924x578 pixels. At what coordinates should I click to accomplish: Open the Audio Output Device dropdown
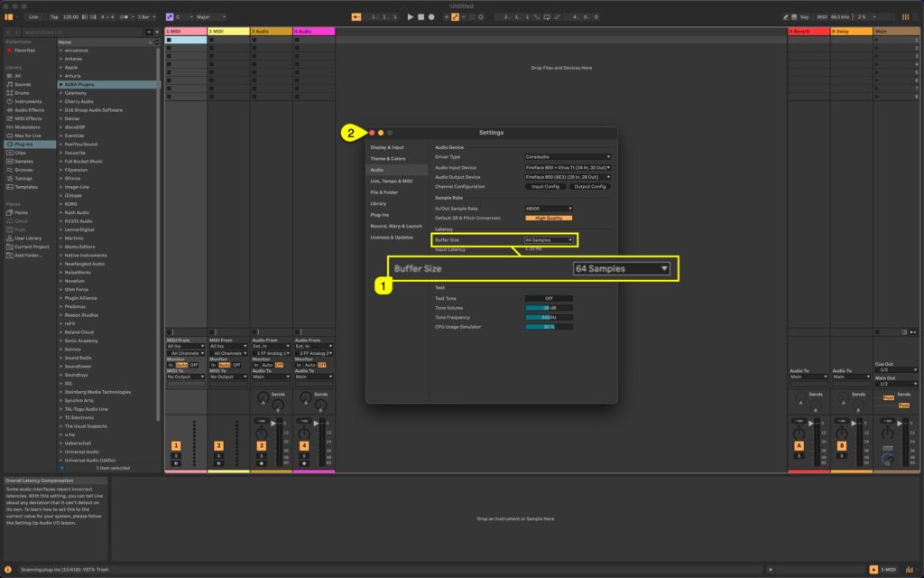click(568, 177)
